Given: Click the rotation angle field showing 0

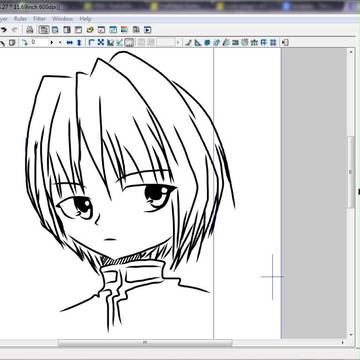Looking at the screenshot, I should pyautogui.click(x=39, y=43).
